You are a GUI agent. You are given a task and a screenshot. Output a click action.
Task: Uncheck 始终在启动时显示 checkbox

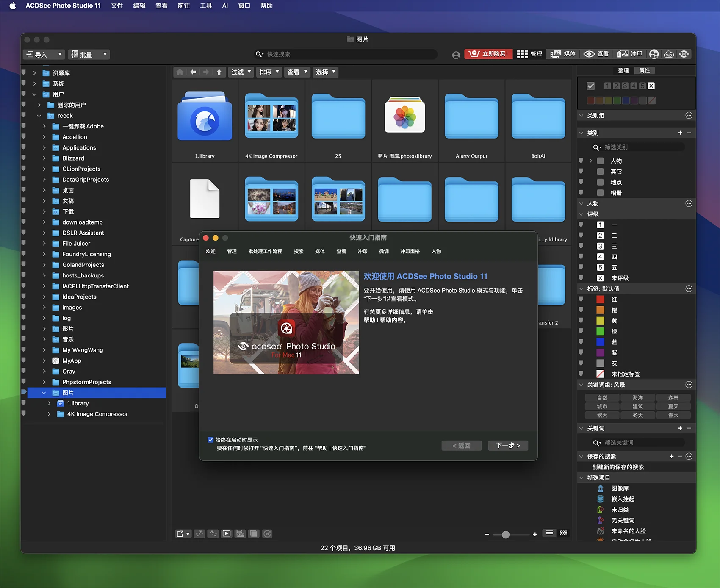pos(210,440)
